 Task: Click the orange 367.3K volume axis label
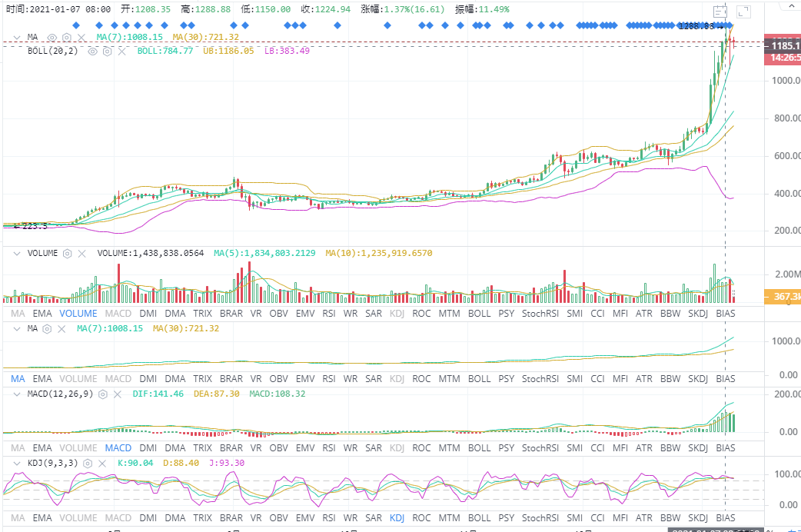(783, 297)
